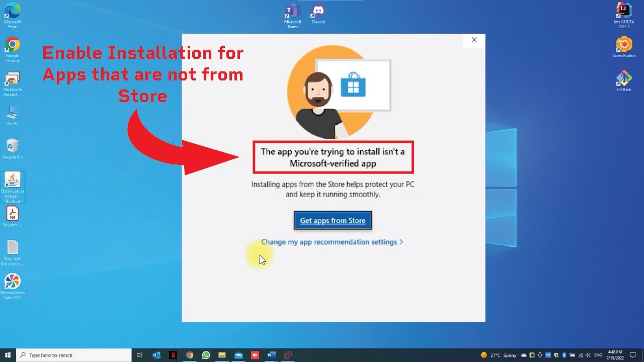The image size is (644, 362).
Task: Select IntelliJ IDEA 2022.1 desktop icon
Action: (x=624, y=16)
